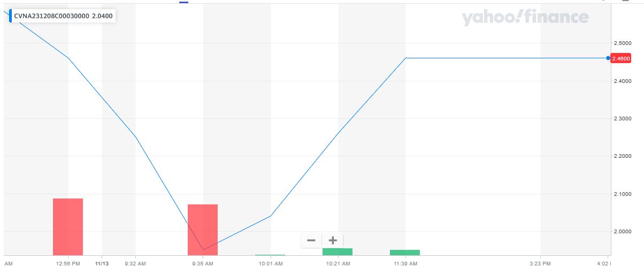644x274 pixels.
Task: Zoom in using the plus button
Action: coord(333,240)
